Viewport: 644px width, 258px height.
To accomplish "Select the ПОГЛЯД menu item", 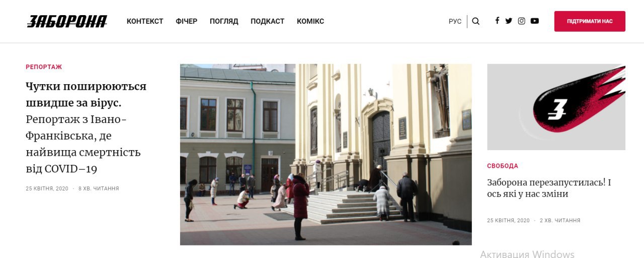I will (224, 21).
